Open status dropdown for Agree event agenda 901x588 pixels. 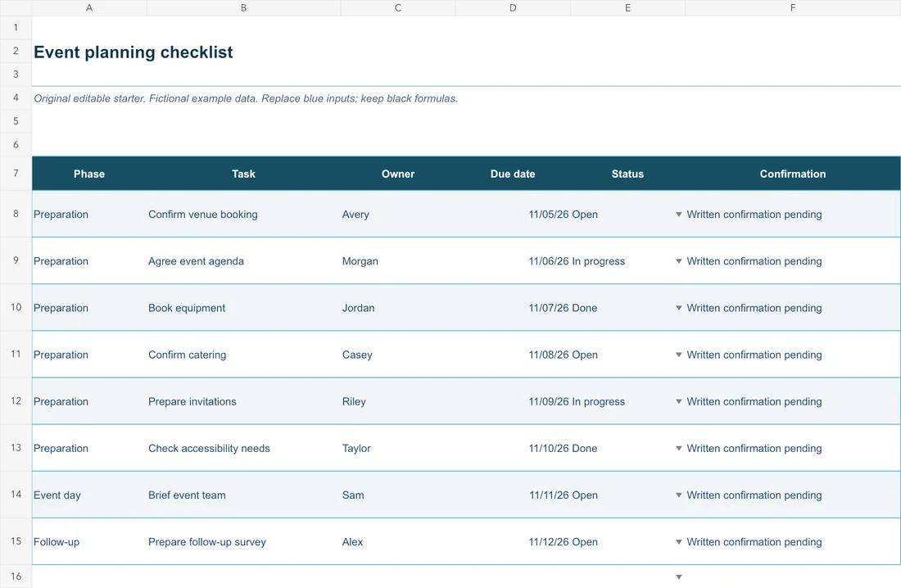coord(679,261)
